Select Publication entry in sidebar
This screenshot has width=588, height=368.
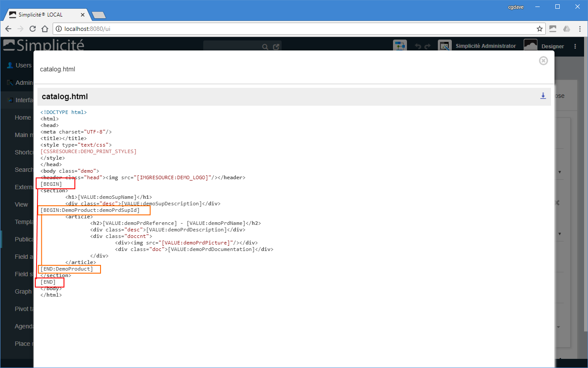pyautogui.click(x=24, y=239)
